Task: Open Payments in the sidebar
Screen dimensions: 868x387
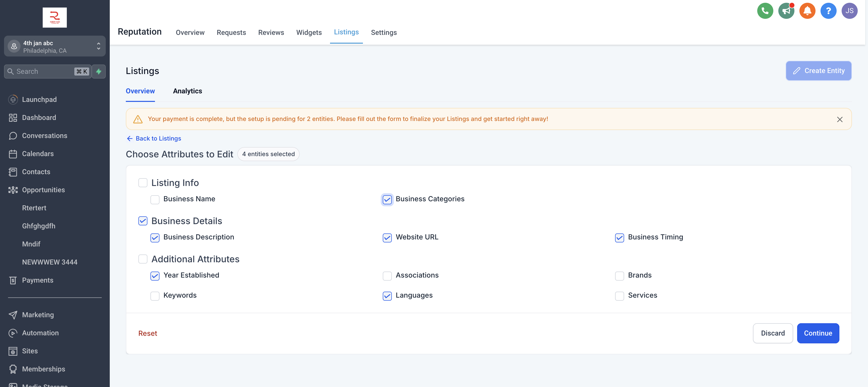Action: coord(37,280)
